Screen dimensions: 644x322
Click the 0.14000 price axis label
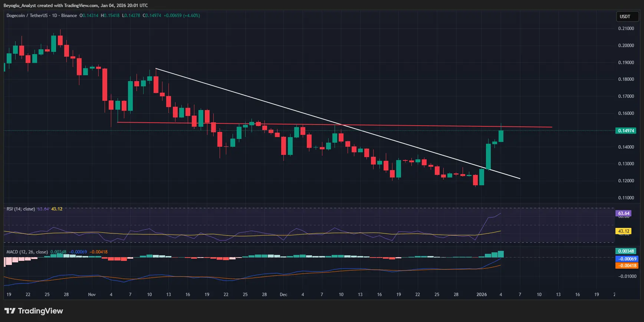pos(626,147)
